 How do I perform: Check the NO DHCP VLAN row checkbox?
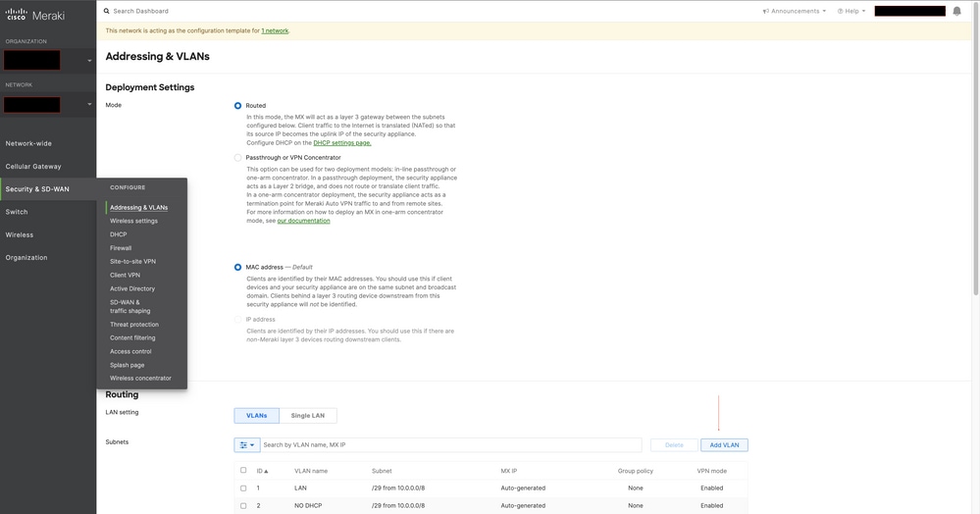click(243, 506)
